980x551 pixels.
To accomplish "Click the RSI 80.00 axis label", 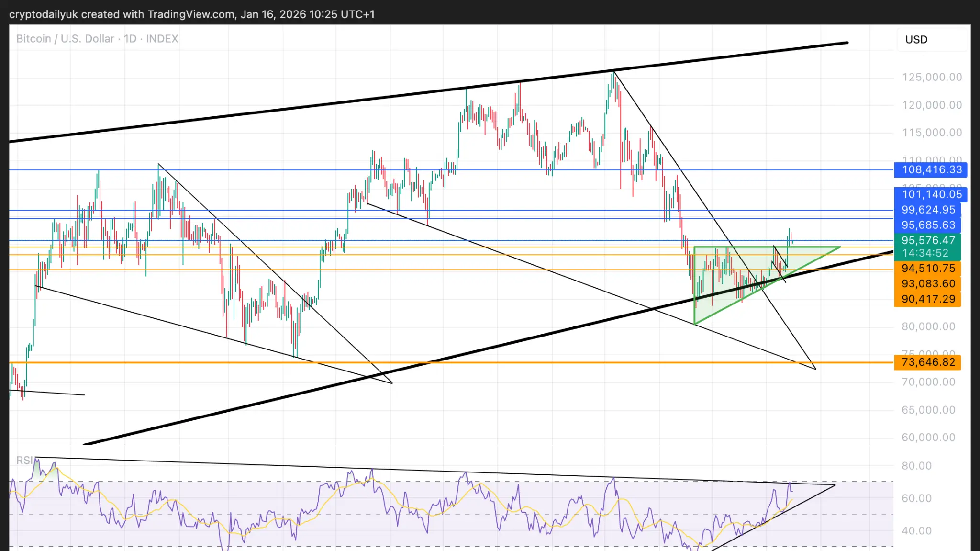I will (916, 466).
